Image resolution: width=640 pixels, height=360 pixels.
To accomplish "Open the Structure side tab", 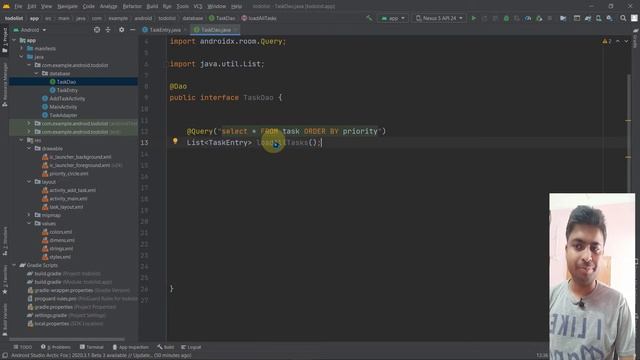I will click(x=4, y=241).
